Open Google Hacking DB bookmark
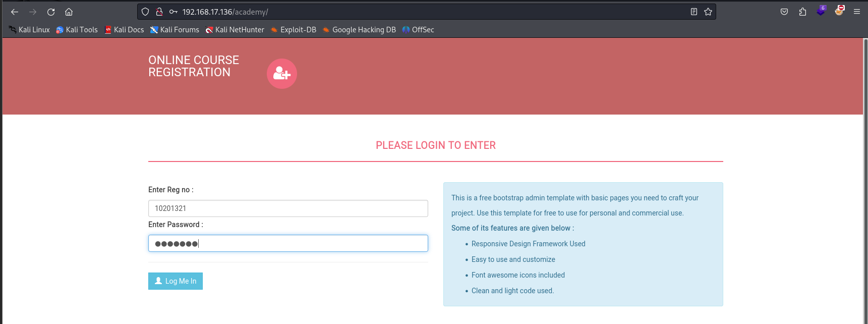Image resolution: width=868 pixels, height=324 pixels. (359, 30)
